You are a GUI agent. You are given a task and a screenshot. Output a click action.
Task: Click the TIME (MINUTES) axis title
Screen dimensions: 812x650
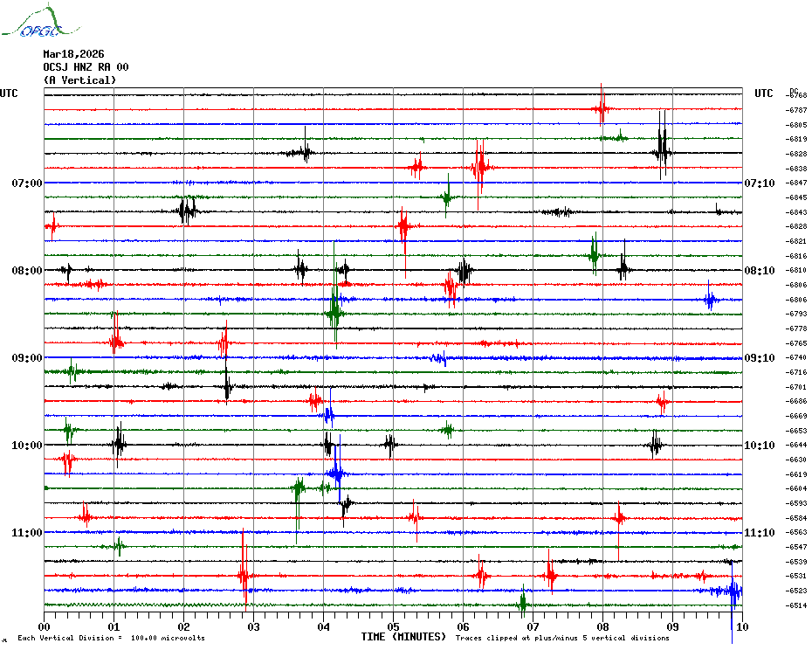pos(403,637)
